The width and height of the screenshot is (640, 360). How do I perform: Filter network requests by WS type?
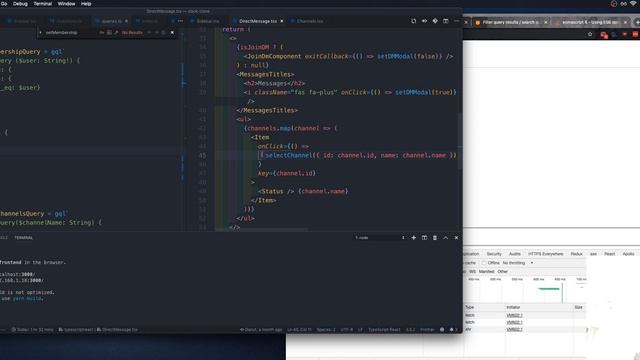tap(472, 272)
